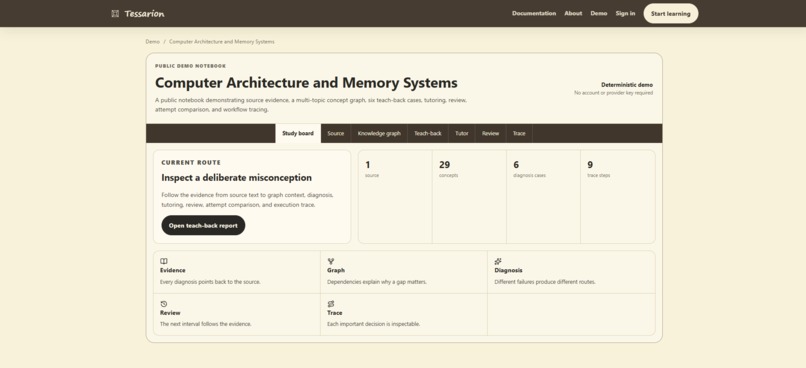Viewport: 806px width, 368px height.
Task: Select the 6 diagnosis cases stat
Action: pyautogui.click(x=543, y=196)
